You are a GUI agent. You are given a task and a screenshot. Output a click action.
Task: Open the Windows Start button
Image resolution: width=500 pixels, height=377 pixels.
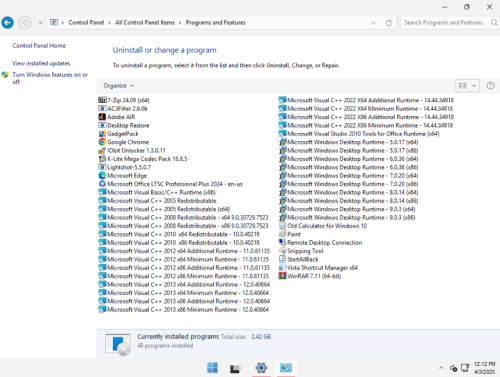(212, 368)
